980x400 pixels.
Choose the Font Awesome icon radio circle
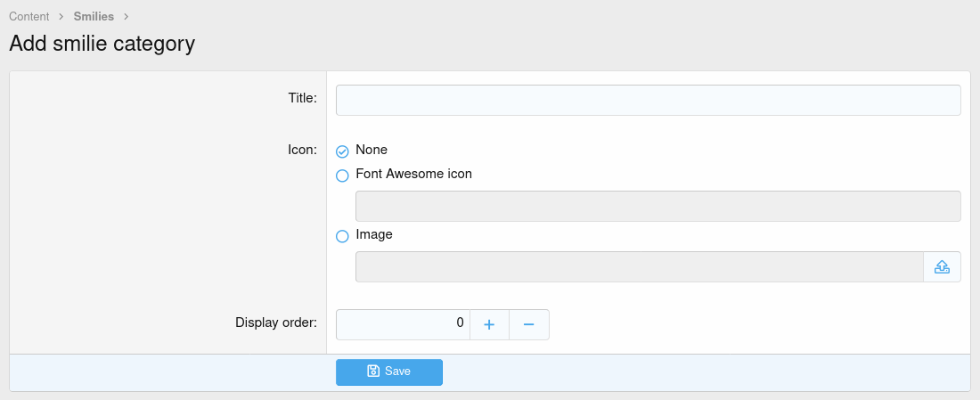coord(342,176)
